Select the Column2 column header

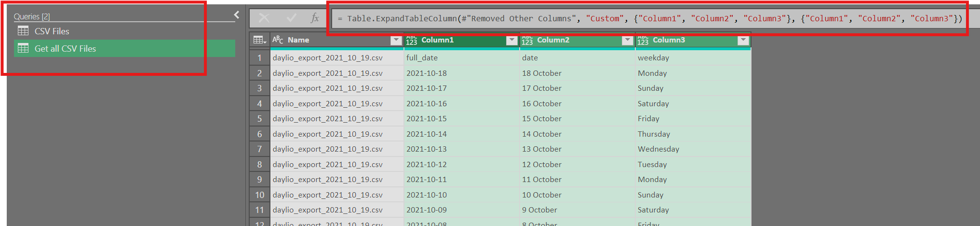click(577, 40)
